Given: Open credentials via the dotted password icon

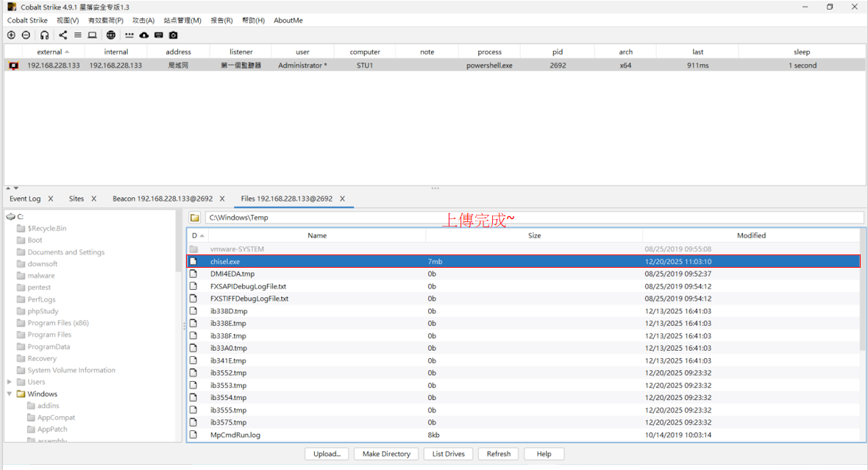Looking at the screenshot, I should point(129,35).
